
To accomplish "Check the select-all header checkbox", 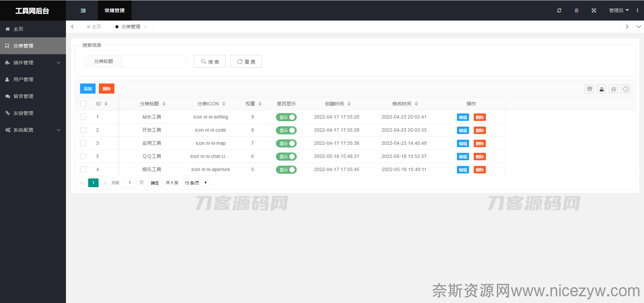I will [83, 104].
